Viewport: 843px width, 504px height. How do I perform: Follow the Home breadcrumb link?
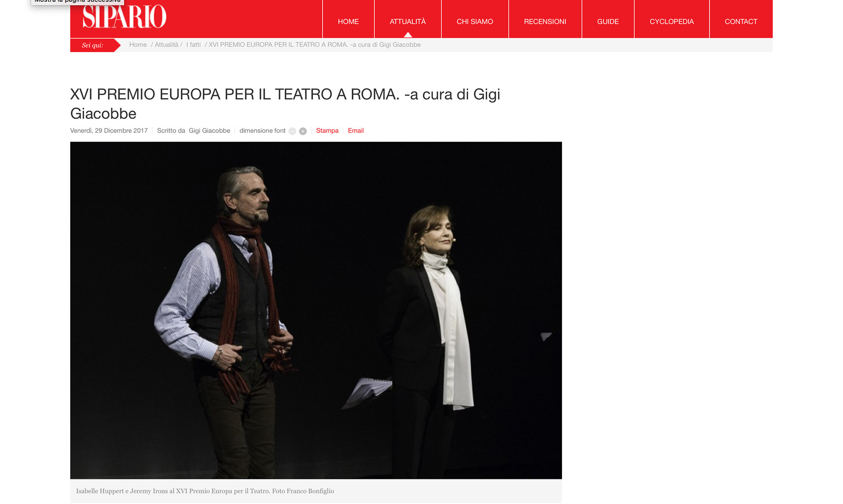138,45
